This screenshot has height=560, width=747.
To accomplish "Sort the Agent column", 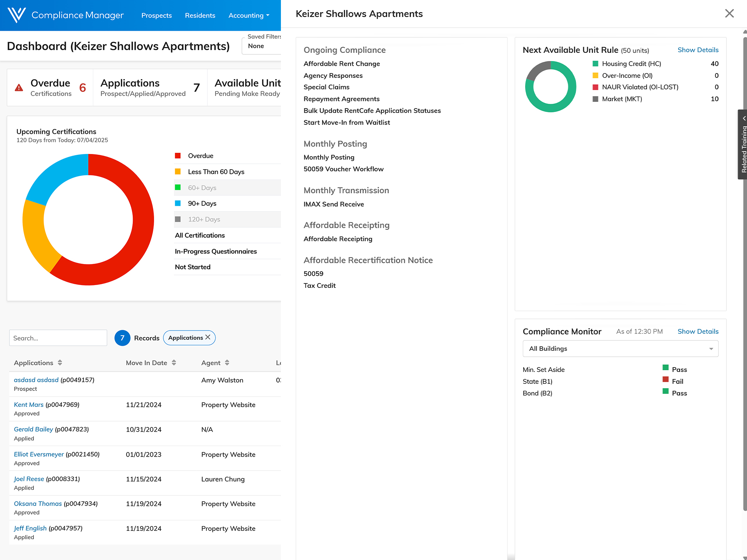I will pos(227,362).
